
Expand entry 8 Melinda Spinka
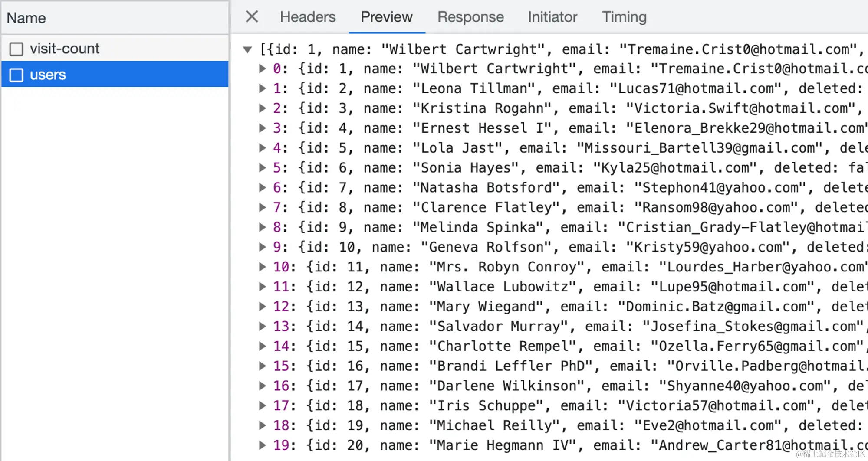[262, 227]
